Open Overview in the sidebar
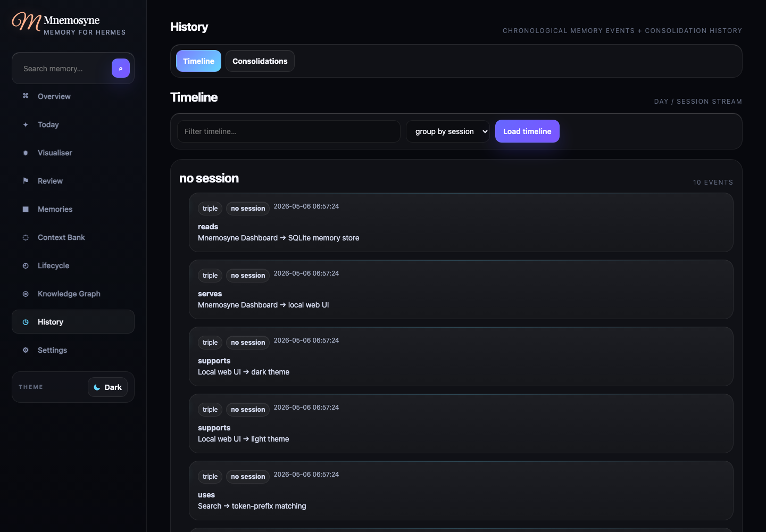Viewport: 766px width, 532px height. click(73, 96)
